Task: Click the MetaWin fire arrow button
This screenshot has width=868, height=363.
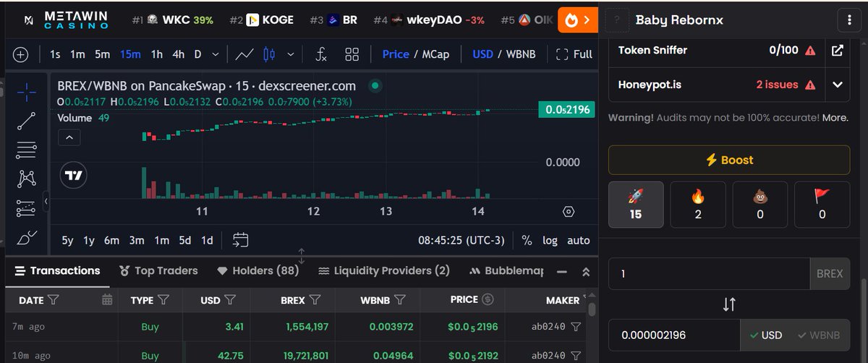Action: pos(578,20)
